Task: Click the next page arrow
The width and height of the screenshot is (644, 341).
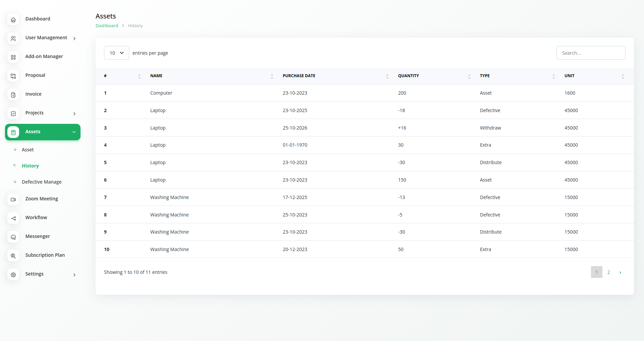Action: (x=620, y=272)
